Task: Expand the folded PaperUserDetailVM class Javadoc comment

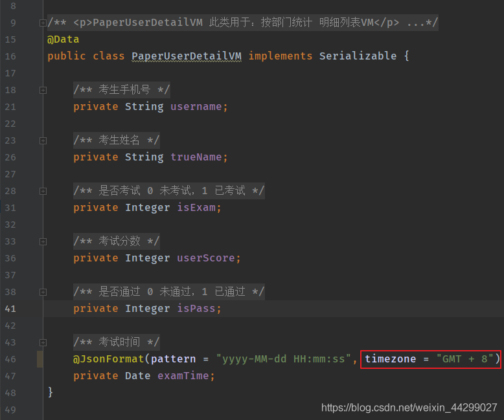Action: [43, 23]
